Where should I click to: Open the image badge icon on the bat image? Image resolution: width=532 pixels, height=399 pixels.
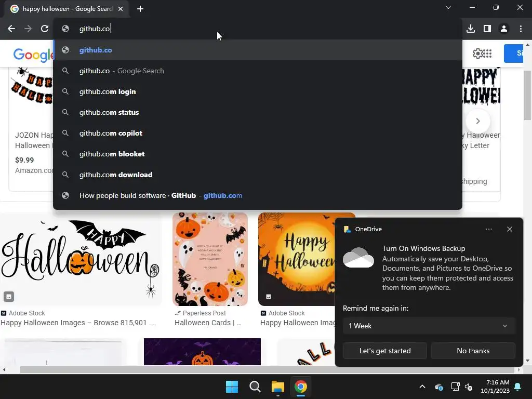(x=9, y=297)
